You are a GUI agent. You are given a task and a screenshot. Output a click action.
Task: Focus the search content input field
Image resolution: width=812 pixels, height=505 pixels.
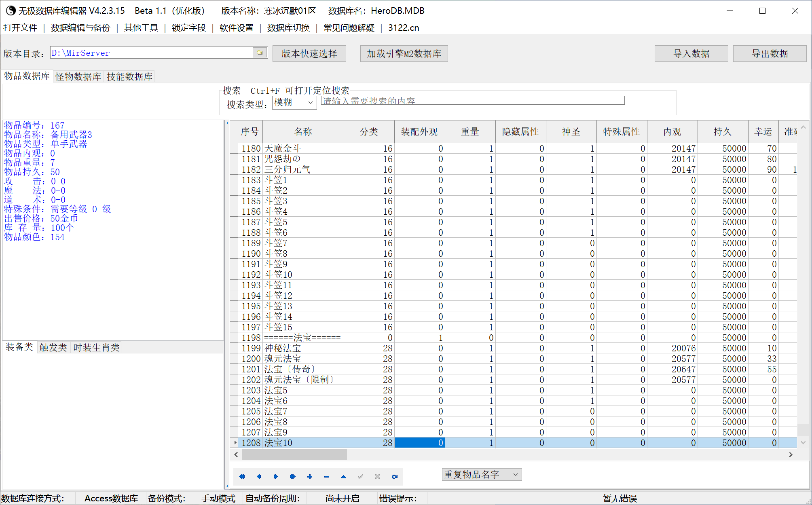(473, 100)
